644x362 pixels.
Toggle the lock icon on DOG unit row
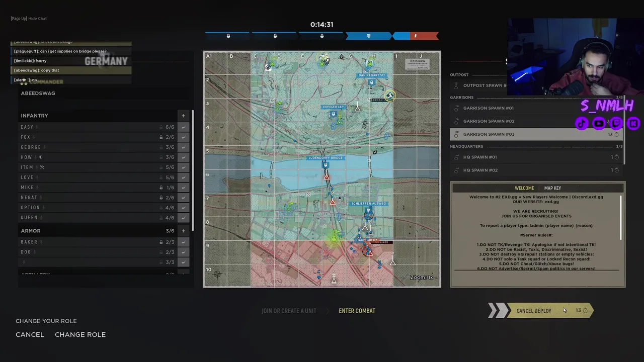click(x=161, y=252)
